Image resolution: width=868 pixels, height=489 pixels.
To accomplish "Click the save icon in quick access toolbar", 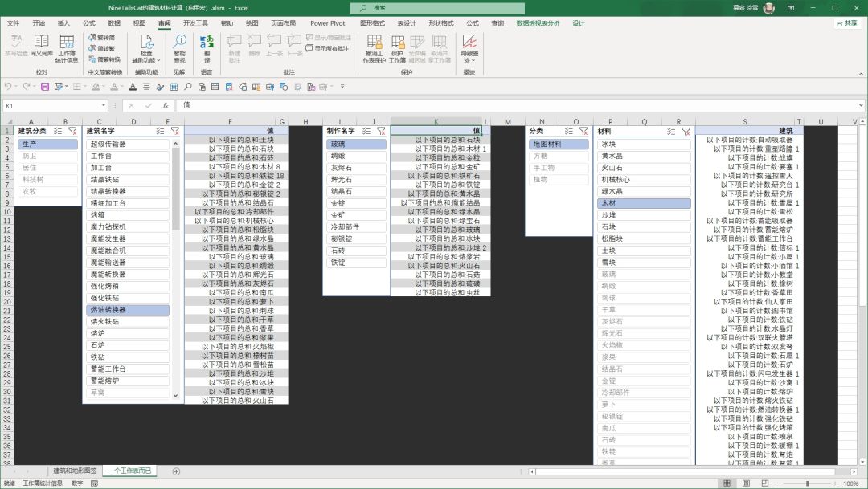I will tap(45, 87).
